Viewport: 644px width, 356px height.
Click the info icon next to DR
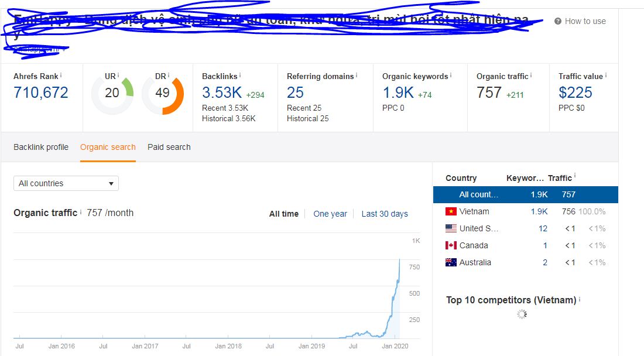coord(169,75)
